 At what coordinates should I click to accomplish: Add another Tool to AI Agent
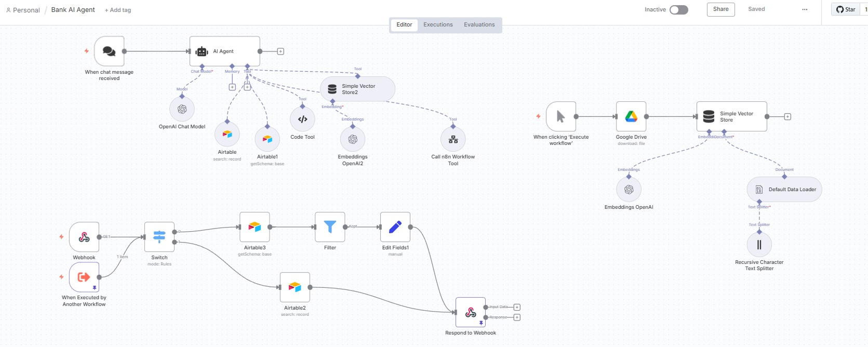tap(247, 87)
